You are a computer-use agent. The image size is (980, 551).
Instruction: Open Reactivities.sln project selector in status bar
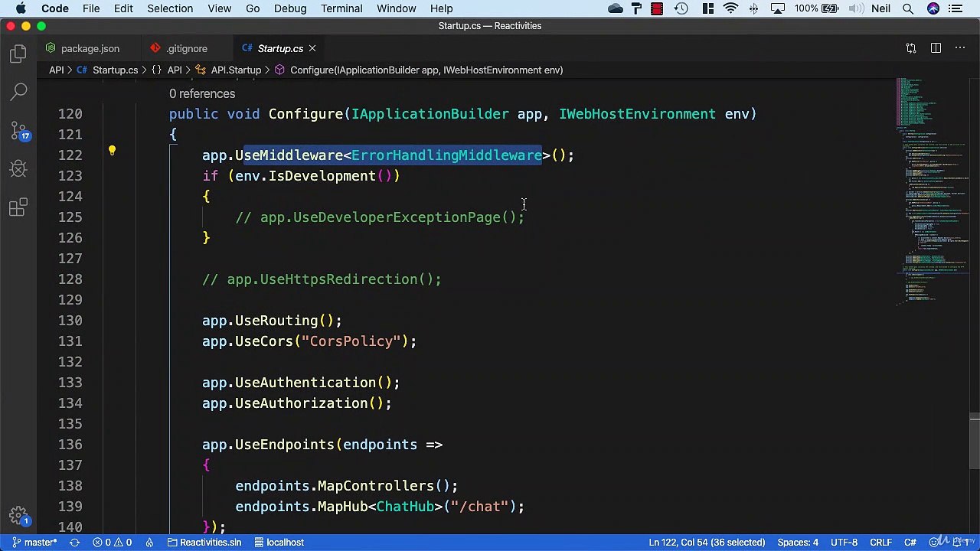pos(204,542)
